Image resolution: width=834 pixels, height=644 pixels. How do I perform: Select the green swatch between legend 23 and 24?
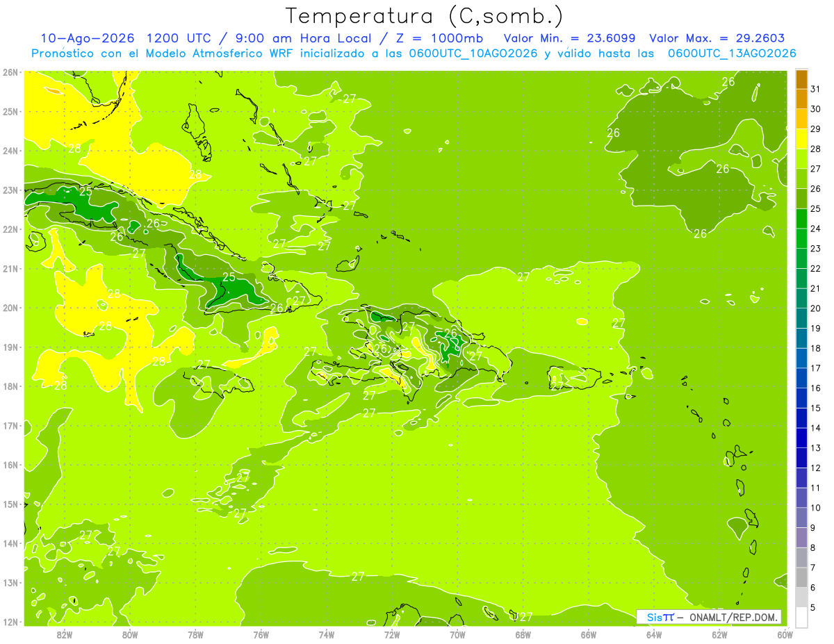[x=801, y=238]
